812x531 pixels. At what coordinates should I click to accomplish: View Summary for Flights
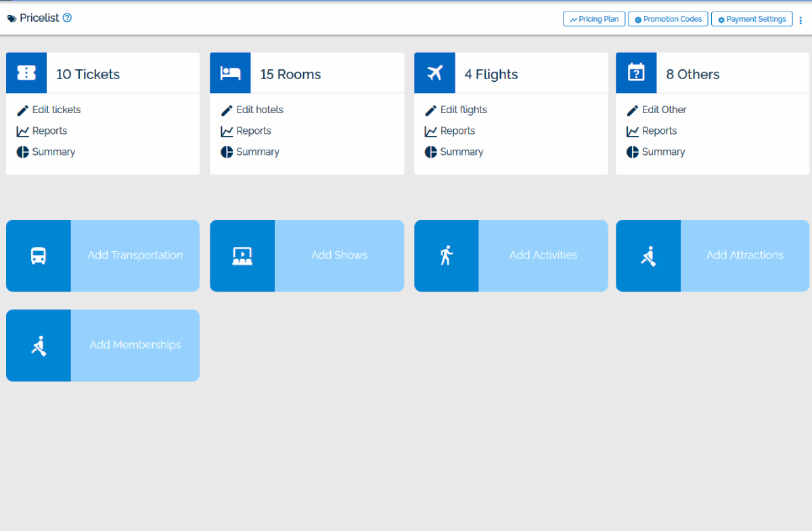(x=461, y=152)
